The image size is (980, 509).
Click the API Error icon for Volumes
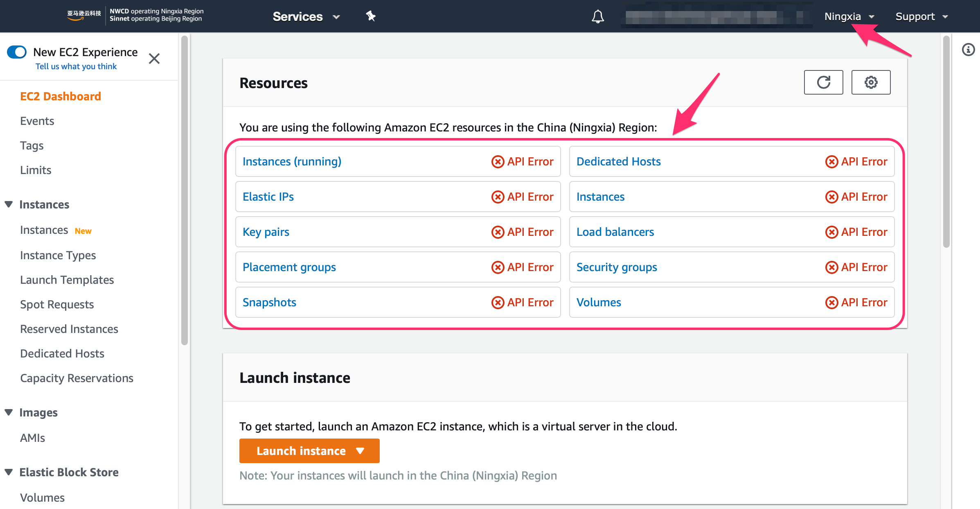[x=831, y=303]
